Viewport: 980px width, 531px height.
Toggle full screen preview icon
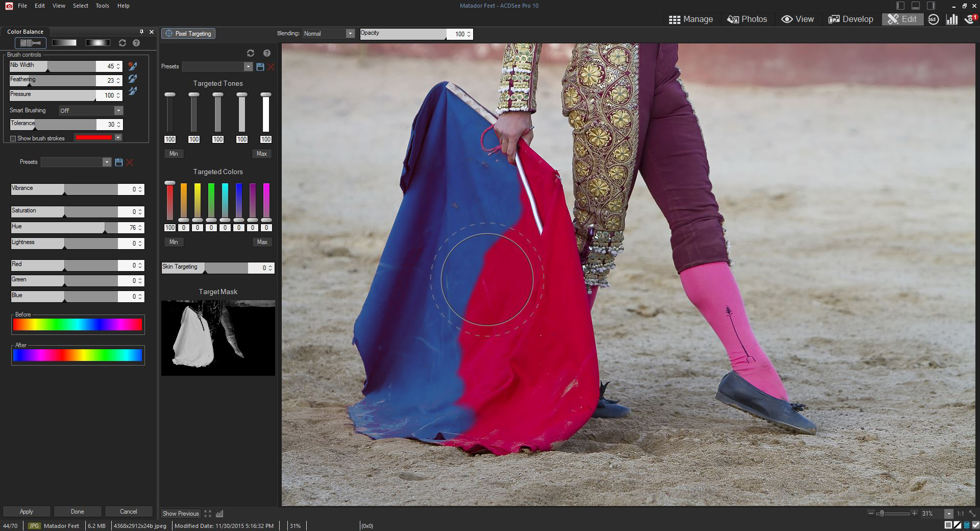click(208, 514)
